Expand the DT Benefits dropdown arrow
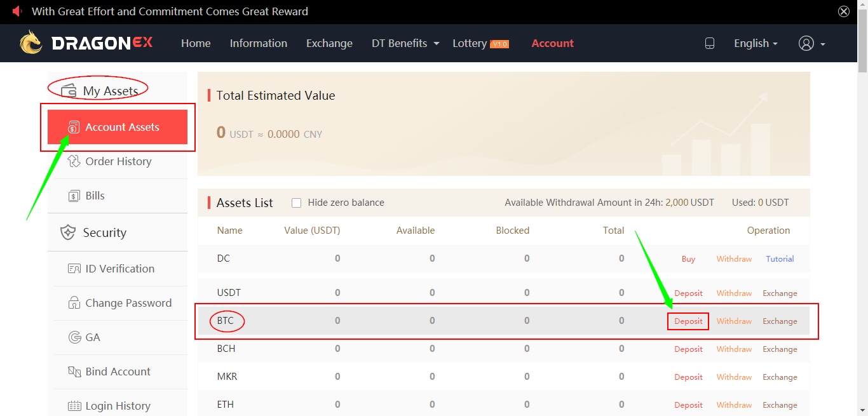 click(x=437, y=44)
